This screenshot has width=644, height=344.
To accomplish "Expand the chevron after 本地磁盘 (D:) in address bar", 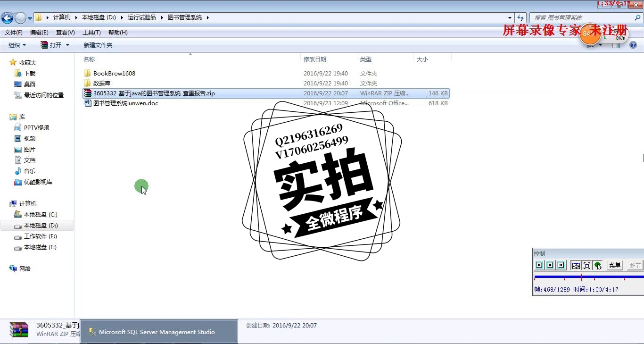I will pos(121,17).
